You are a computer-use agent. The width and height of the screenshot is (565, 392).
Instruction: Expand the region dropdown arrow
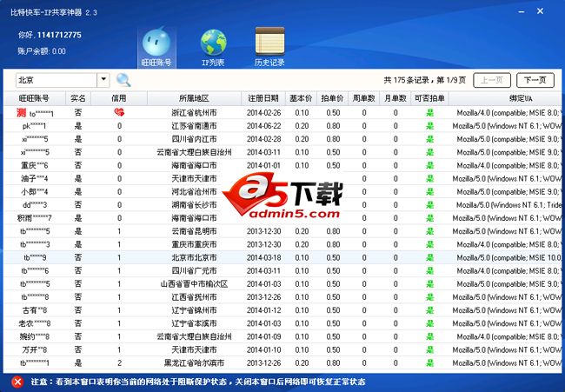(103, 80)
